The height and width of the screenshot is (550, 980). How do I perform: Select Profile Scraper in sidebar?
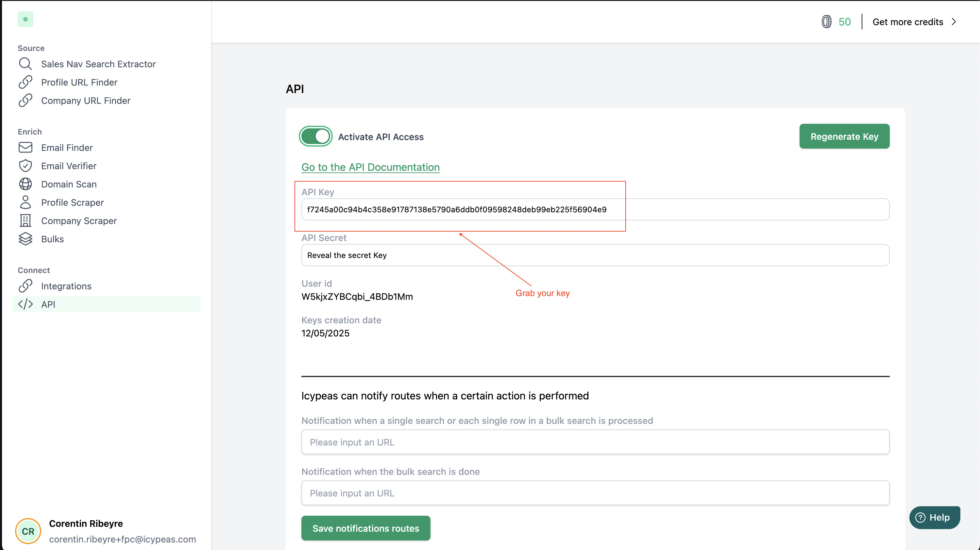click(x=72, y=202)
